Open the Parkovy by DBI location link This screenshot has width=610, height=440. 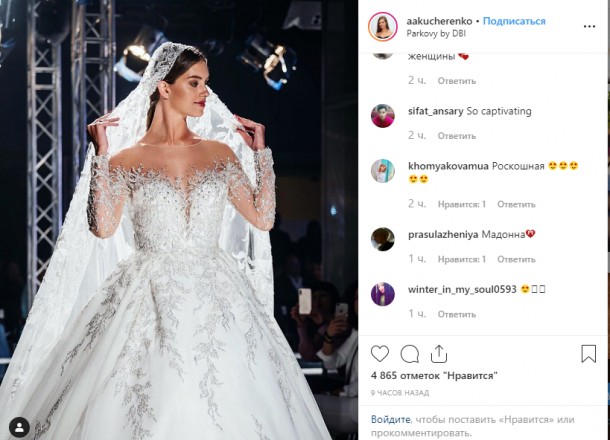pos(436,34)
